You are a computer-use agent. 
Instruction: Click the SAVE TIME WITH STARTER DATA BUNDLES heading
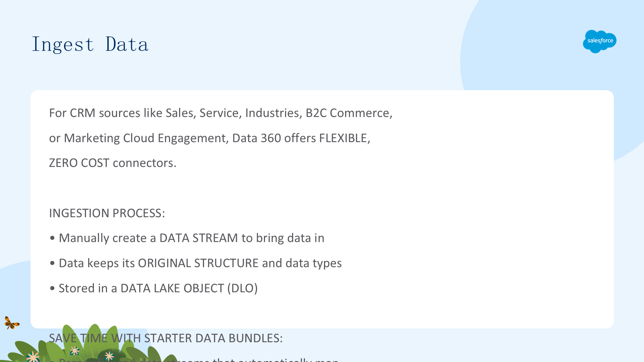166,338
